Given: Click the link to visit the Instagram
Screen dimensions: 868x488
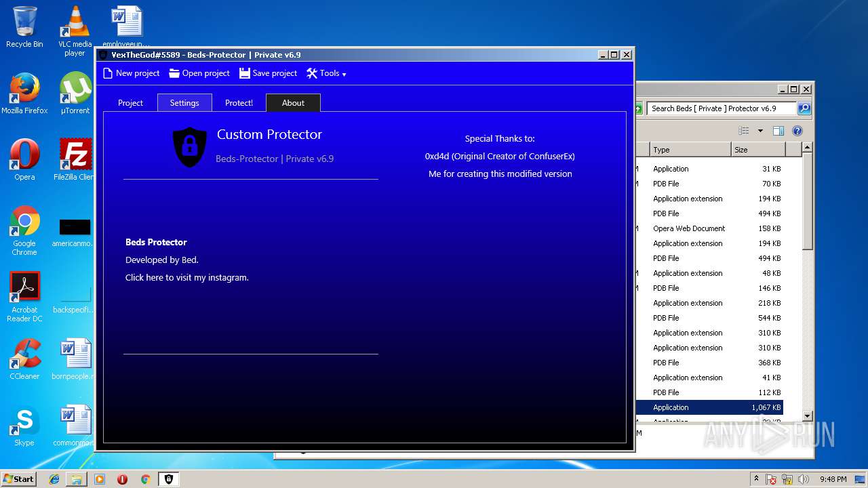Looking at the screenshot, I should tap(187, 277).
